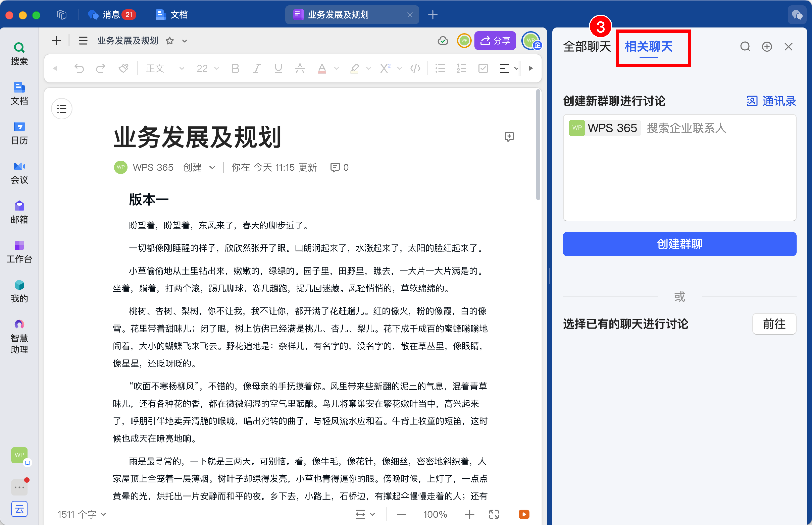Enter fullscreen mode in status bar
The height and width of the screenshot is (525, 812).
tap(494, 514)
